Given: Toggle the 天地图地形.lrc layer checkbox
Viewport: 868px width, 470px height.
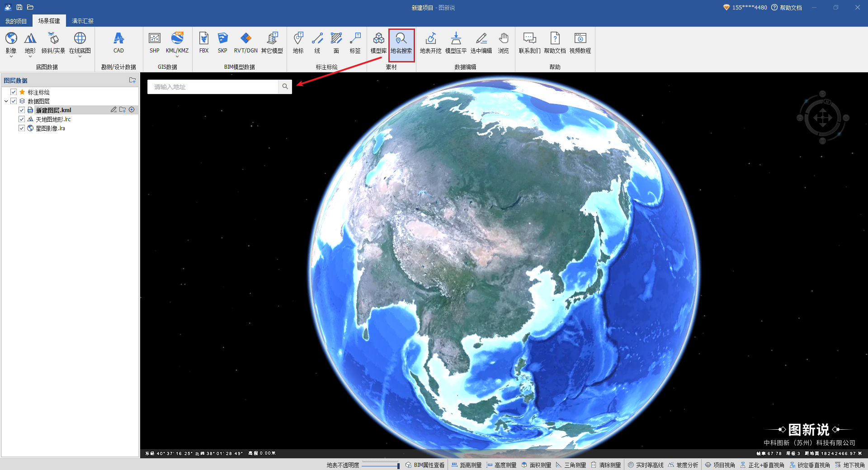Looking at the screenshot, I should pyautogui.click(x=22, y=119).
